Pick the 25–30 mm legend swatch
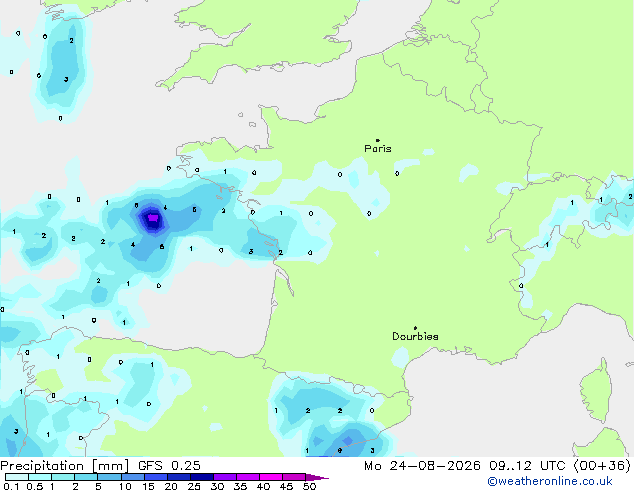 [201, 477]
